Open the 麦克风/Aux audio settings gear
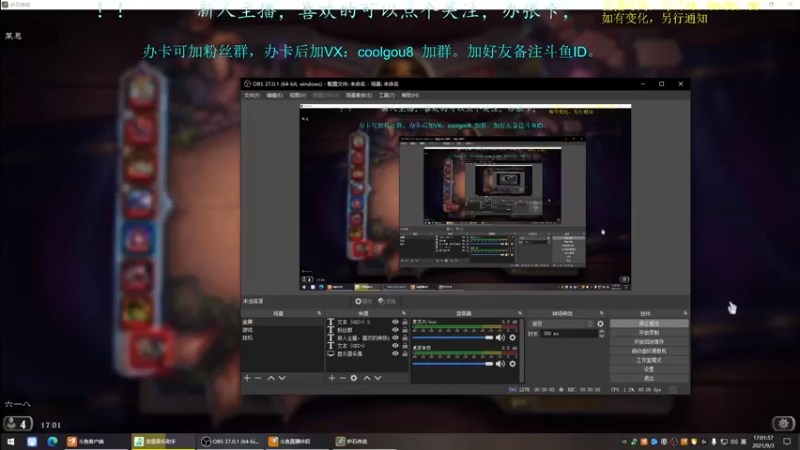Image resolution: width=800 pixels, height=450 pixels. 512,337
